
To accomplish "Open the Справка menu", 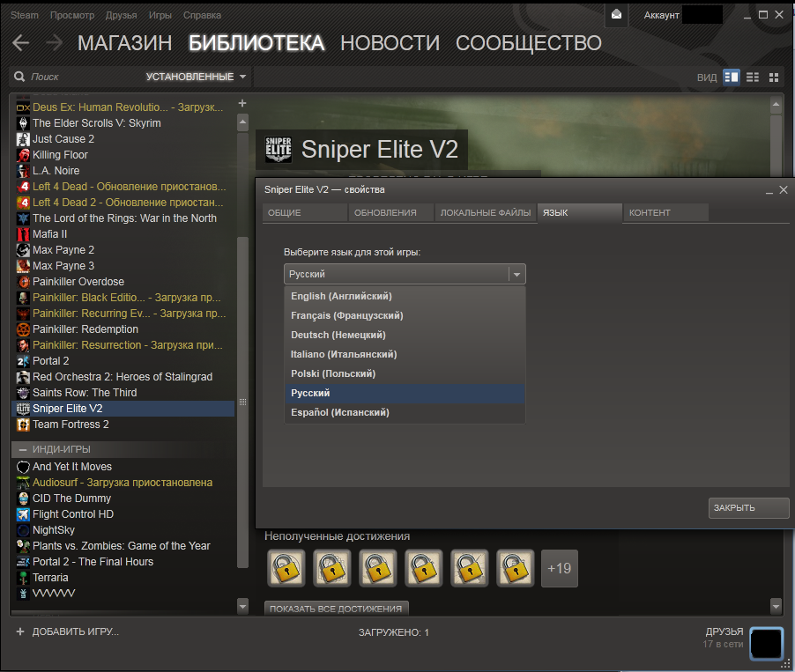I will pos(202,15).
